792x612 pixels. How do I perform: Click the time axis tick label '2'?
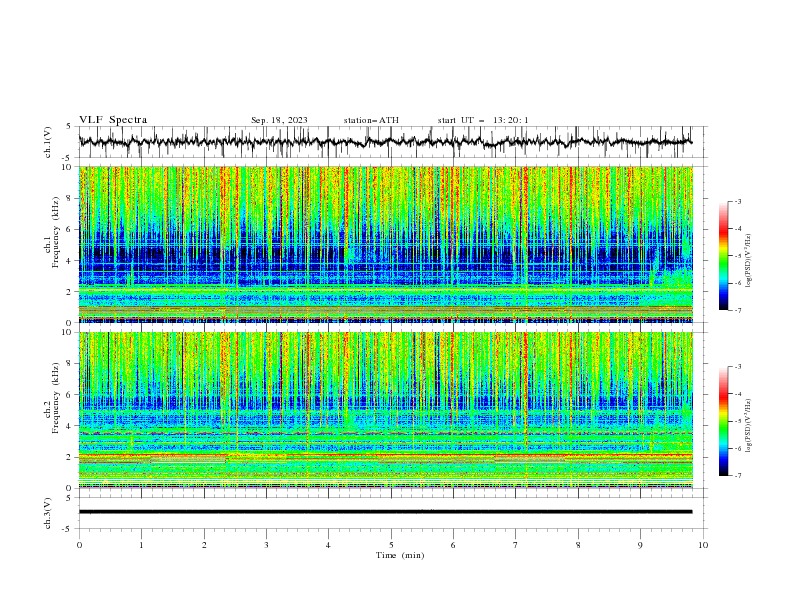click(204, 545)
